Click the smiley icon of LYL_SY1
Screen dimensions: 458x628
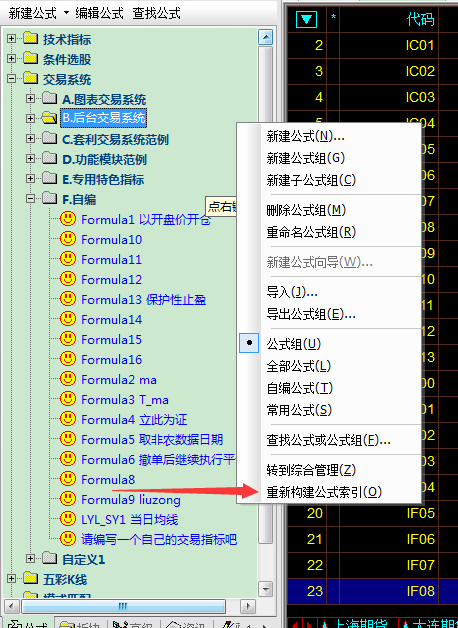[x=68, y=519]
